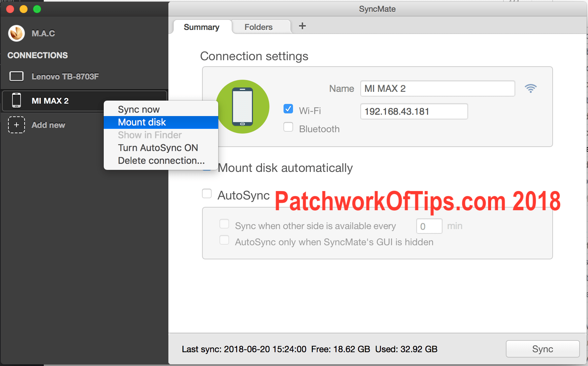The width and height of the screenshot is (588, 366).
Task: Enable the AutoSync checkbox
Action: [207, 193]
